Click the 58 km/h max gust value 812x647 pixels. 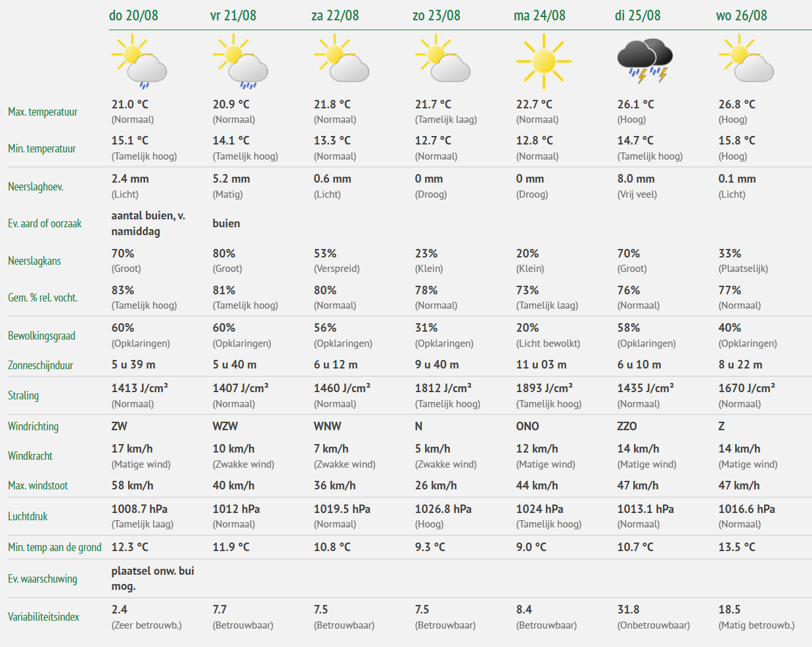[132, 485]
